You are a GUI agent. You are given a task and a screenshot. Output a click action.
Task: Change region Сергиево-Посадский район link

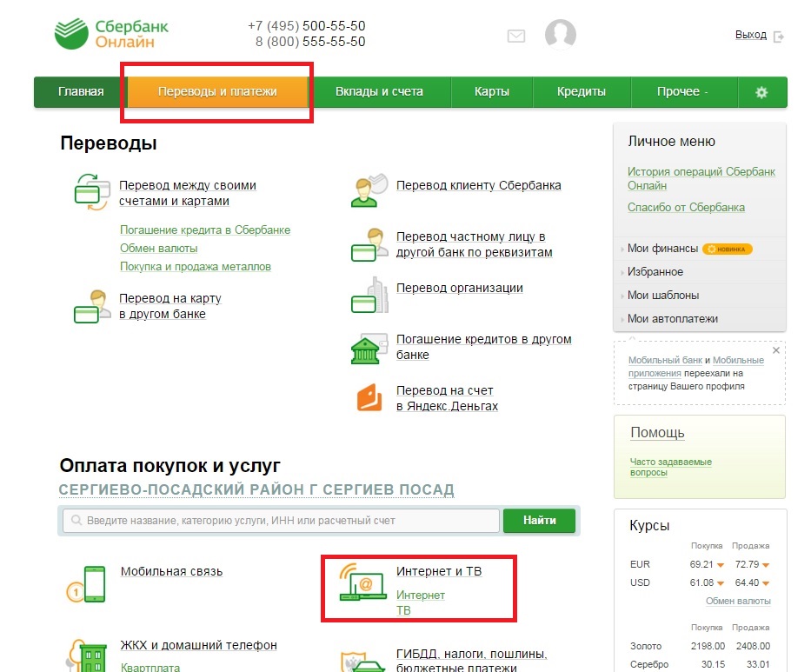(256, 489)
